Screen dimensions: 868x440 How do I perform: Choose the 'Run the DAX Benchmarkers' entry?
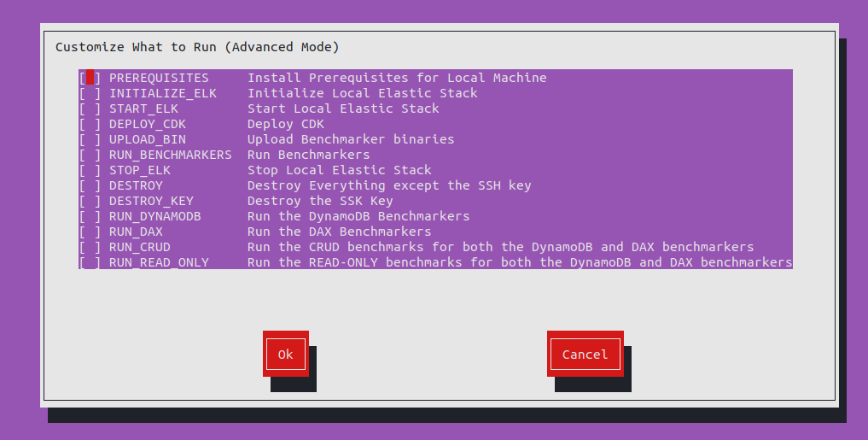339,232
